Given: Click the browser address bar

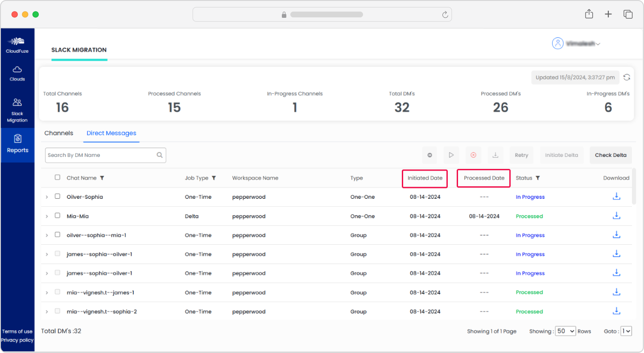Looking at the screenshot, I should click(x=322, y=14).
